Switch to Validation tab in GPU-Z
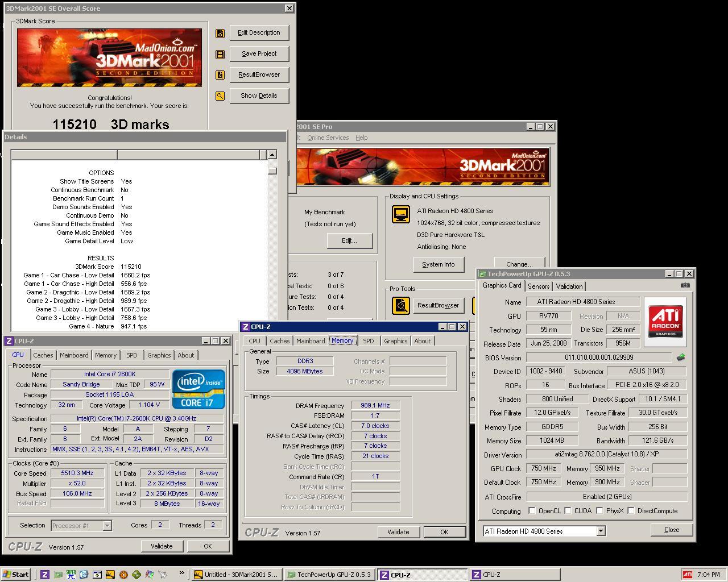Viewport: 728px width, 582px height. click(569, 286)
